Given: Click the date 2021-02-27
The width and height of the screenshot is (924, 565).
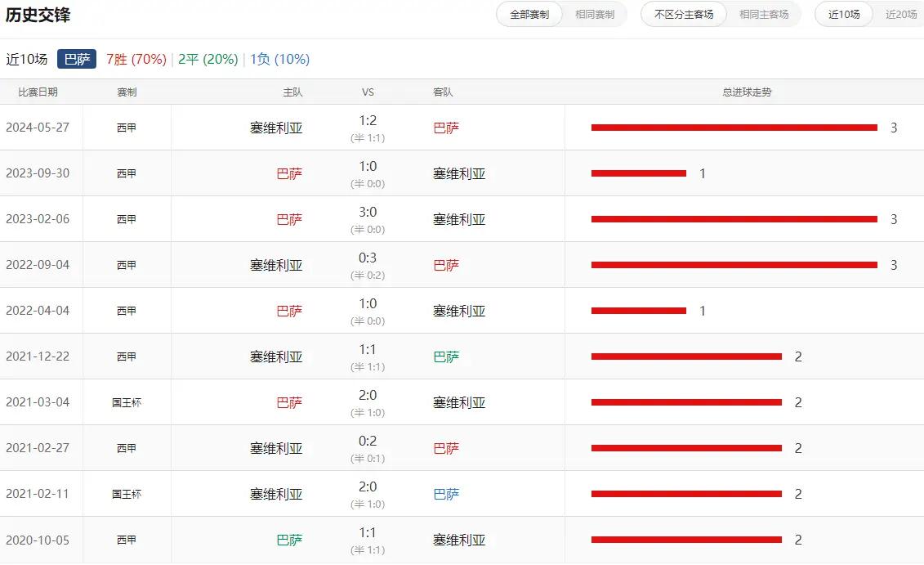Looking at the screenshot, I should (38, 448).
